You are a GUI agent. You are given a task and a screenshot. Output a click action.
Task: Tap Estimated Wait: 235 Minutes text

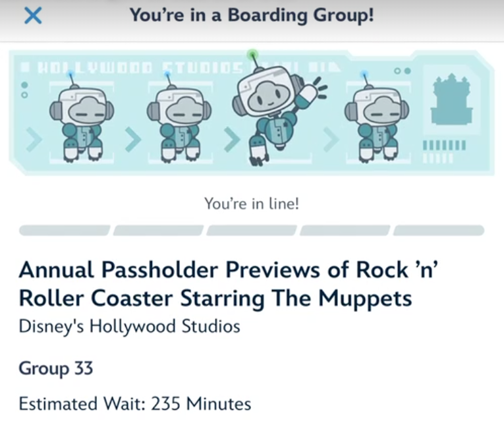click(135, 404)
